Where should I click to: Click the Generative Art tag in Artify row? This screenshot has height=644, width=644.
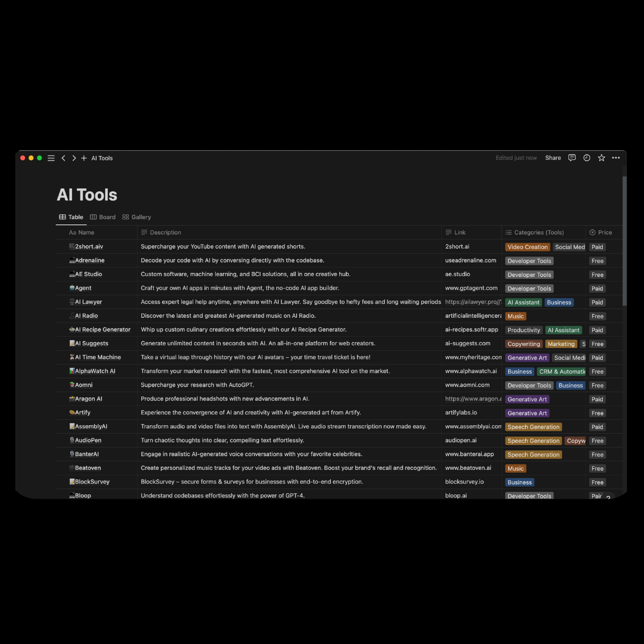coord(527,413)
